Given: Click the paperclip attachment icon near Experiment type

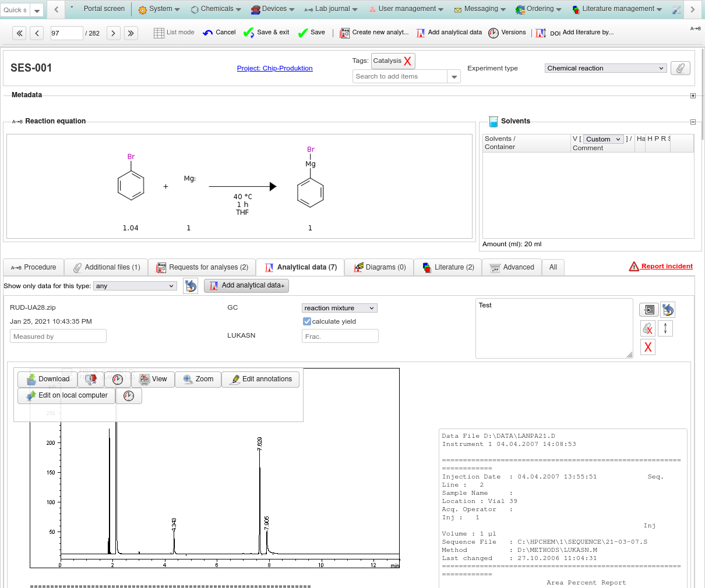Looking at the screenshot, I should click(x=680, y=68).
